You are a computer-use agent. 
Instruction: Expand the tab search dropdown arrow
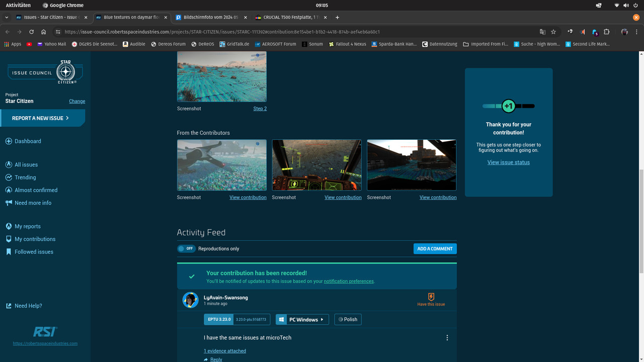(x=7, y=17)
